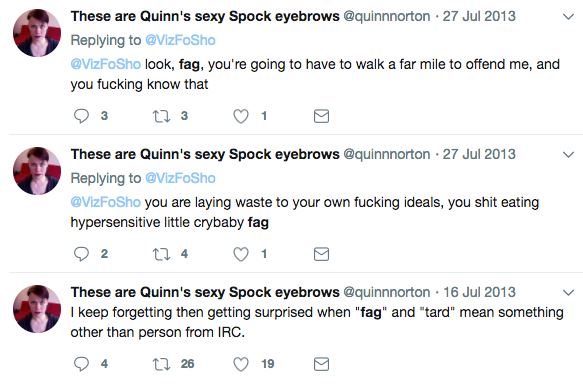
Task: Open options chevron on the 16 Jul tweet
Action: tap(568, 292)
